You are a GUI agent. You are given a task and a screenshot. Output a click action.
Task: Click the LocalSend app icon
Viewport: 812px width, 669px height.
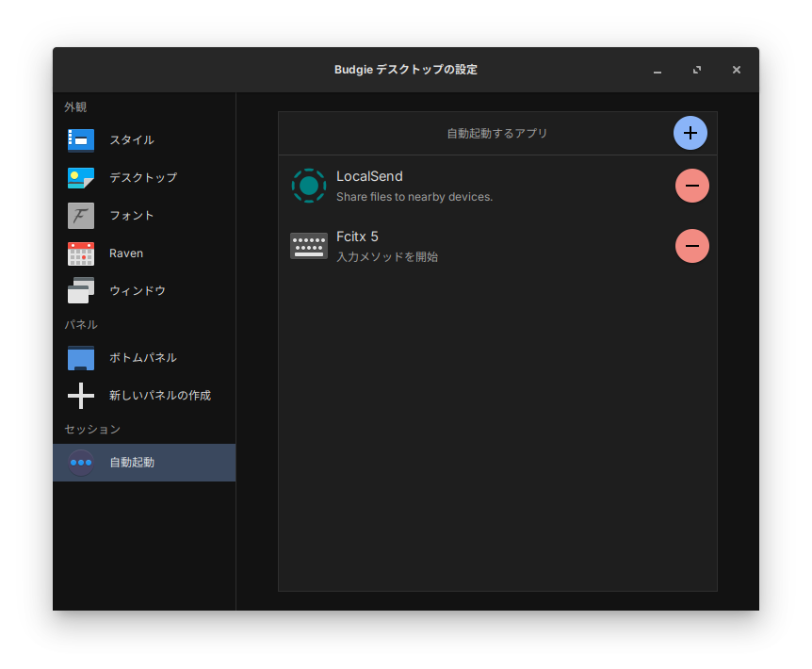click(x=309, y=186)
